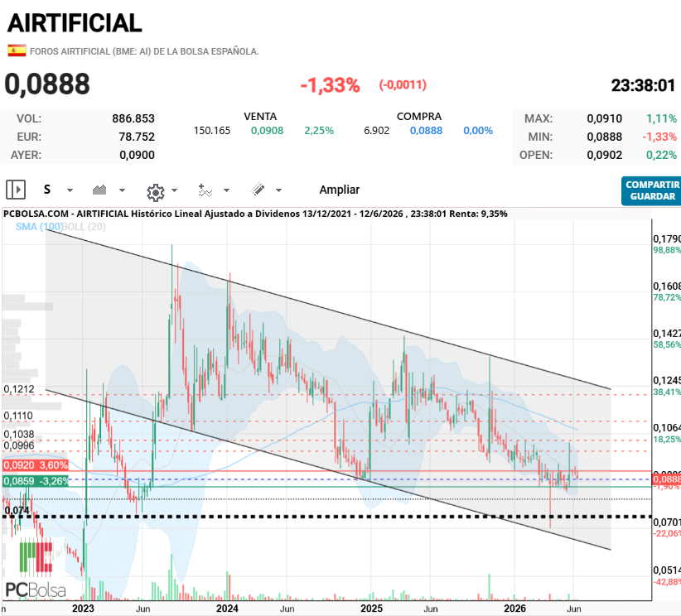Click the chart header PCBOLSA.COM title text
The height and width of the screenshot is (616, 681).
[255, 214]
